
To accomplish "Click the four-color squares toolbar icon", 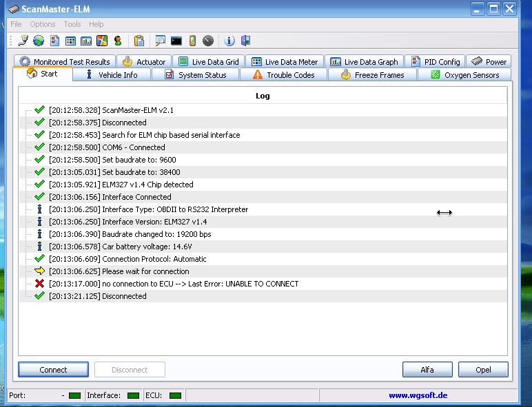I will pyautogui.click(x=102, y=41).
